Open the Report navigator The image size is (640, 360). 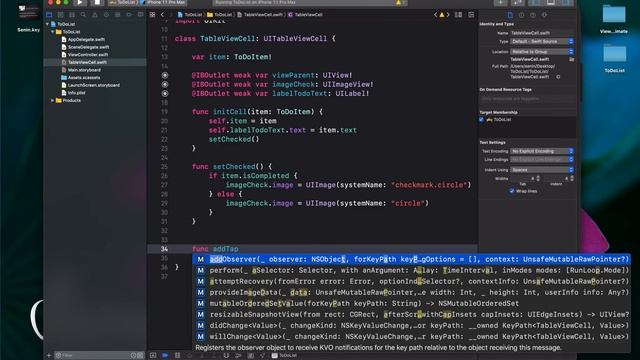pyautogui.click(x=140, y=15)
